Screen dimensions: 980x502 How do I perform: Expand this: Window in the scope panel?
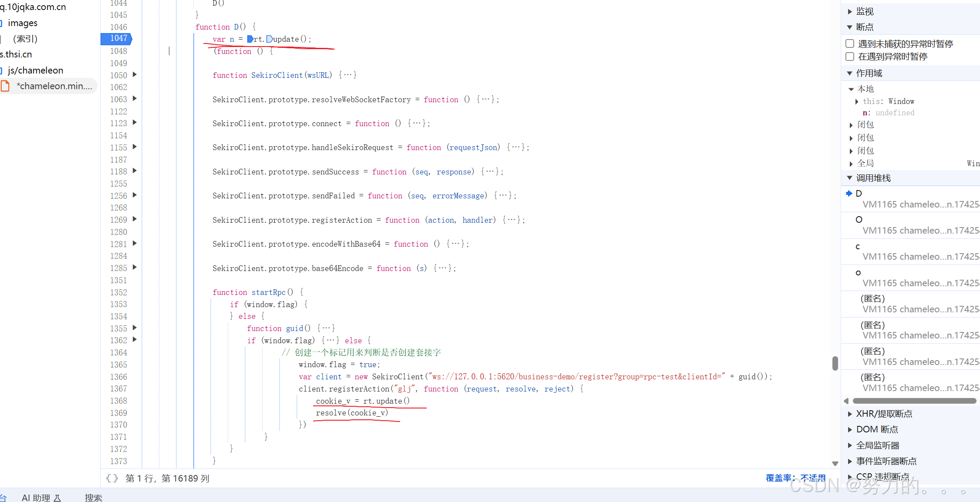857,101
